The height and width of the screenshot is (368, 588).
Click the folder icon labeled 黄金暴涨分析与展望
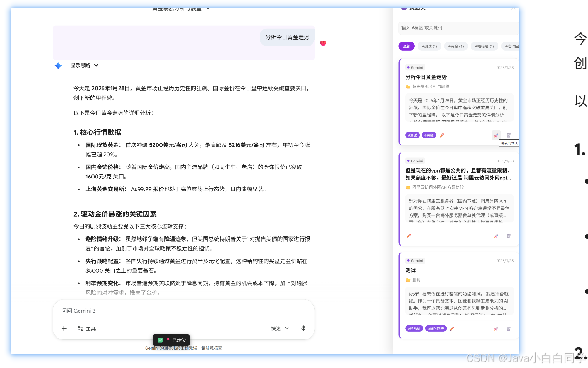coord(408,86)
